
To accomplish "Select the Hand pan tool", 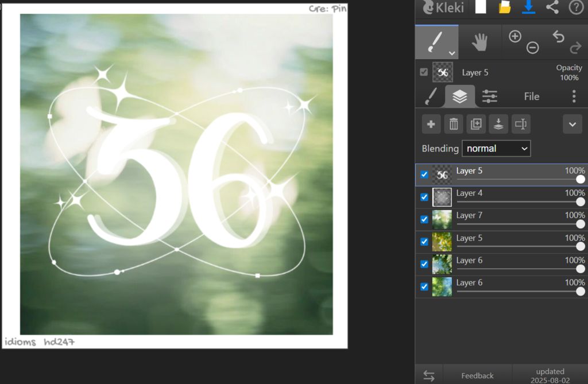I will (479, 42).
